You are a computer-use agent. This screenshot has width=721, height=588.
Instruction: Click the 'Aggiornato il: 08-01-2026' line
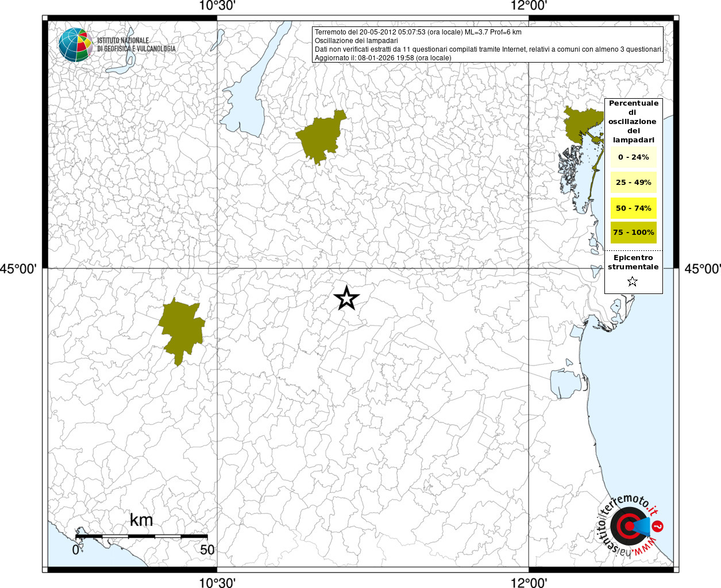pyautogui.click(x=383, y=58)
